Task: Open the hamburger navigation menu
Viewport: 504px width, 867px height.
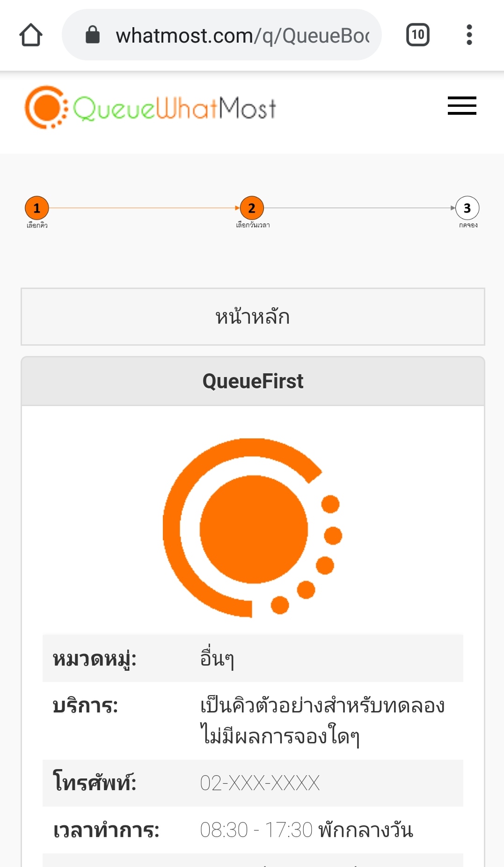Action: pos(461,106)
